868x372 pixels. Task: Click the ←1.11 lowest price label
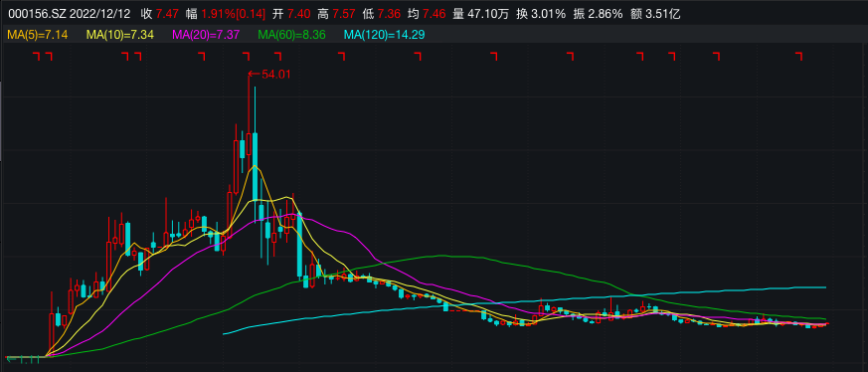click(x=22, y=360)
